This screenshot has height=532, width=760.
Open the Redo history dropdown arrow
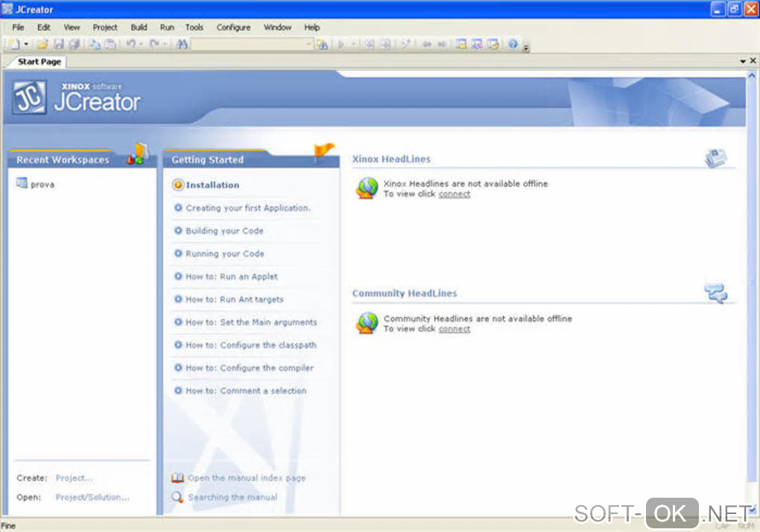tap(165, 45)
